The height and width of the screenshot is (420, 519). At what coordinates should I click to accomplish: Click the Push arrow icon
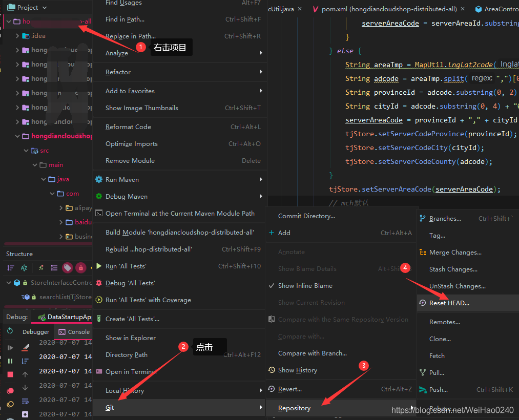point(423,390)
